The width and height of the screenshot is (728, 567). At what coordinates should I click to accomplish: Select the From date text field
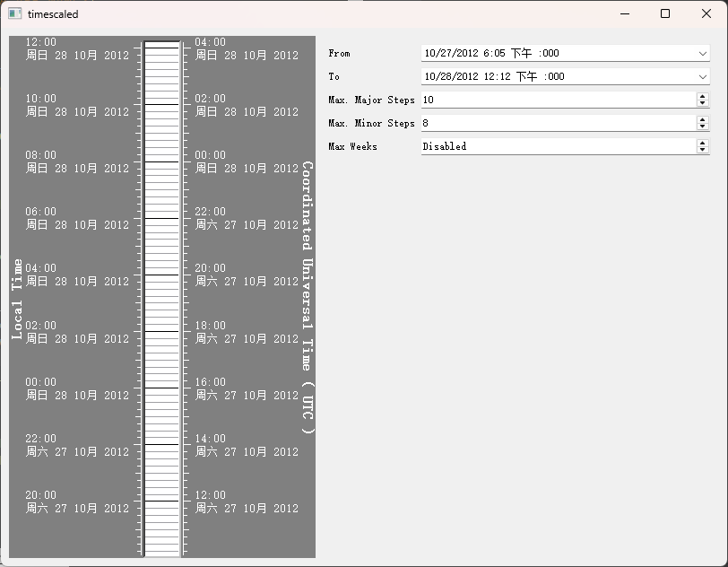(x=538, y=53)
